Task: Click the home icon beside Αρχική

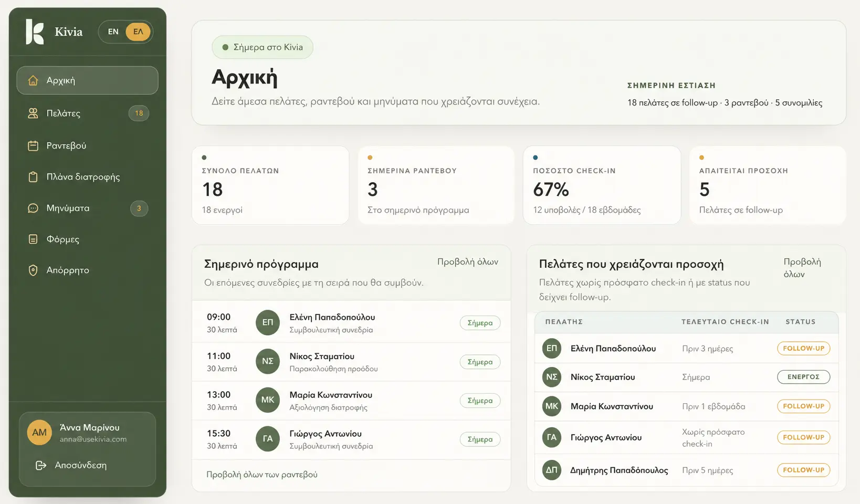Action: click(x=33, y=80)
